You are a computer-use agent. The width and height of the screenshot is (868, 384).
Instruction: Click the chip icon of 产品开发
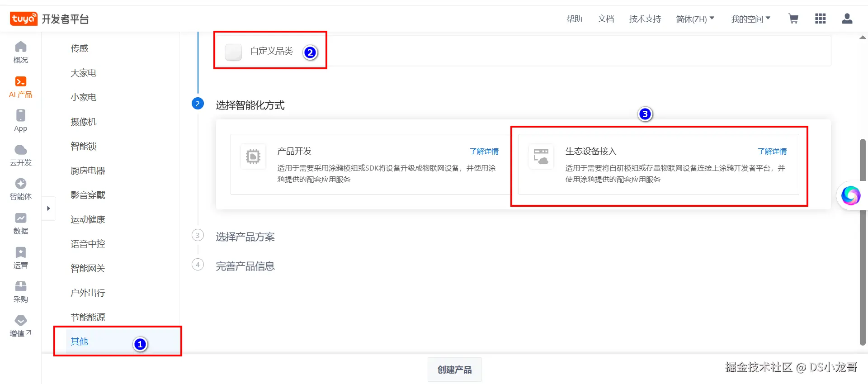(253, 156)
